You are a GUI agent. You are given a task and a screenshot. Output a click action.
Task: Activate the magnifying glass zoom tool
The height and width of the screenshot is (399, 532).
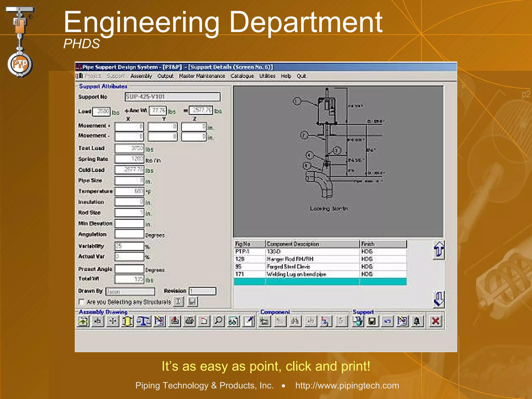click(219, 321)
